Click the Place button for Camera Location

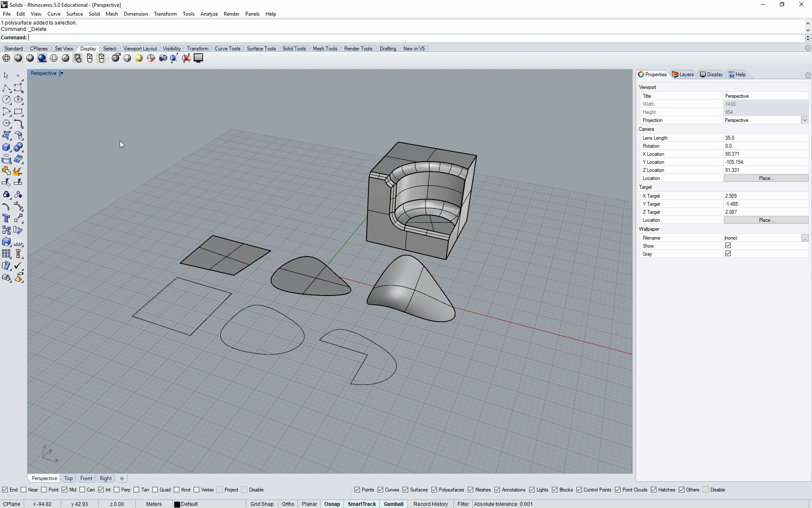765,178
